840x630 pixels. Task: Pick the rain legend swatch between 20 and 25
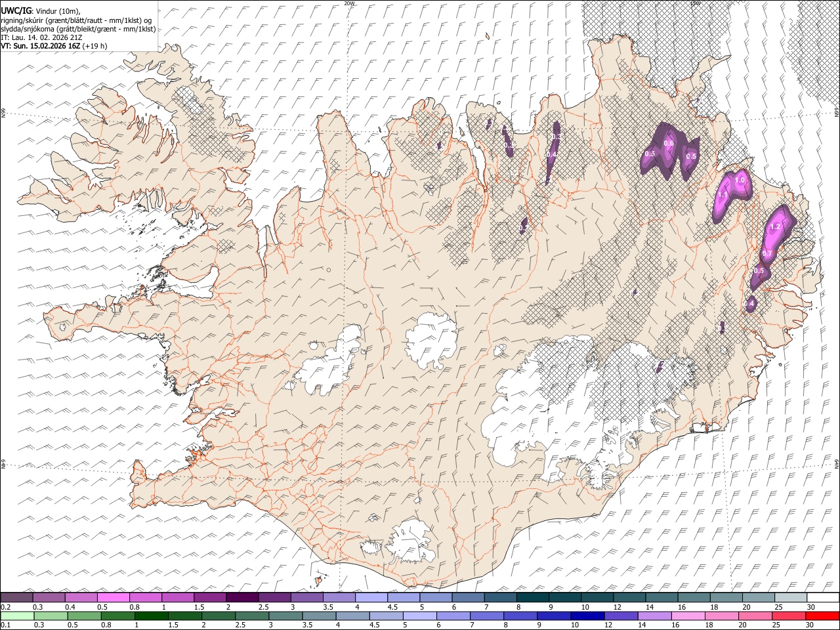[755, 616]
